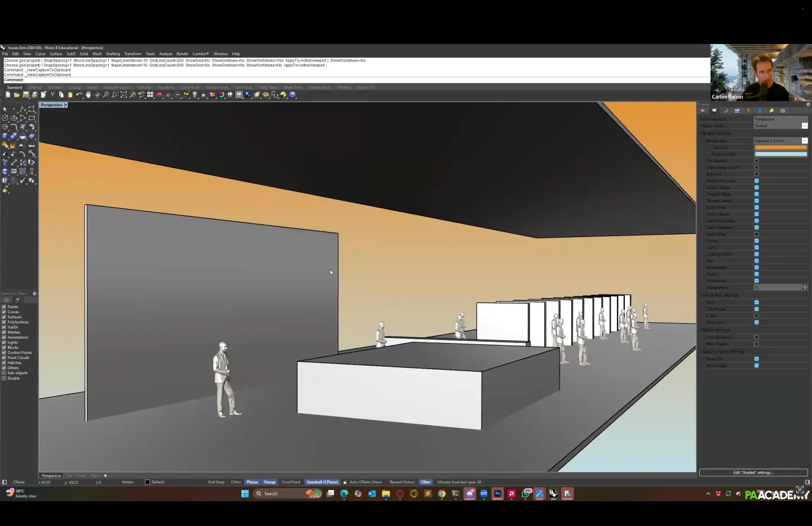
Task: Open the Display mode Shaded dropdown
Action: pos(804,126)
